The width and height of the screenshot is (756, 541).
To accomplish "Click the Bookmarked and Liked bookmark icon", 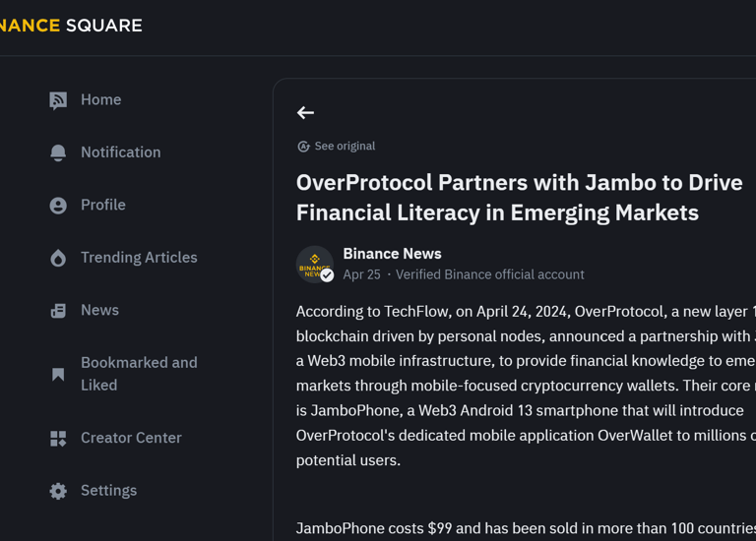I will 58,374.
